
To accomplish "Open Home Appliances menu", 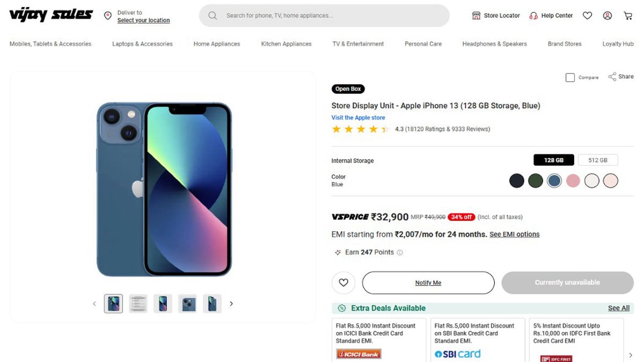I will [217, 44].
